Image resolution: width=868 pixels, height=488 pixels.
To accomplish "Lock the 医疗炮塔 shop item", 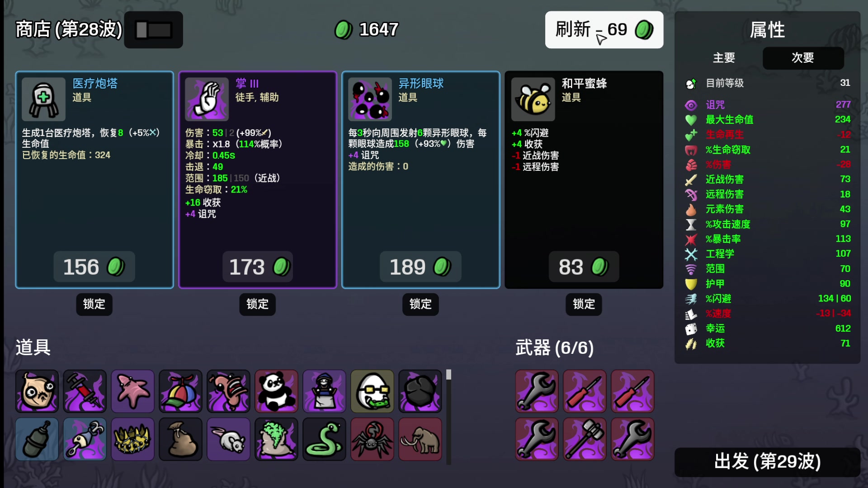I will click(94, 304).
